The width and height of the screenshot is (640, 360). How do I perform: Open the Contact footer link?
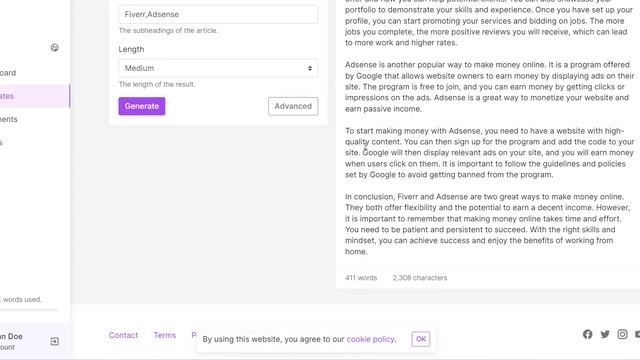click(123, 335)
